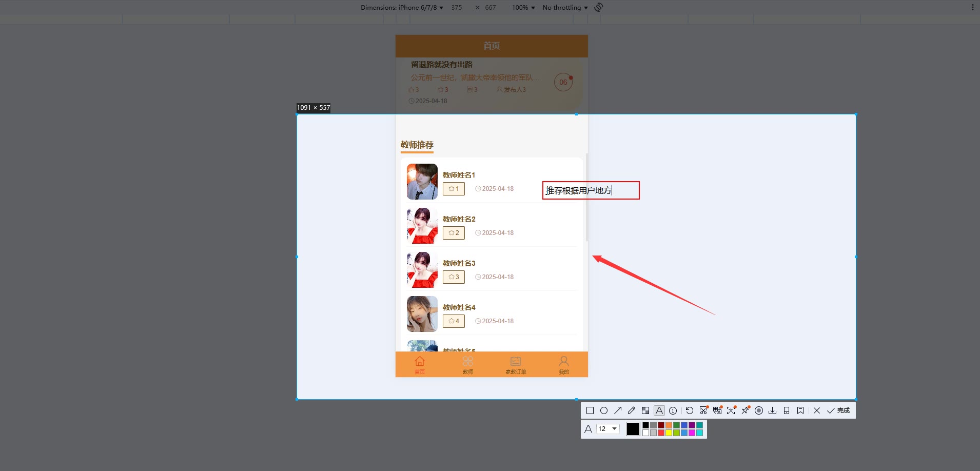
Task: Open the 教师姓名2 avatar thumbnail
Action: tap(422, 226)
